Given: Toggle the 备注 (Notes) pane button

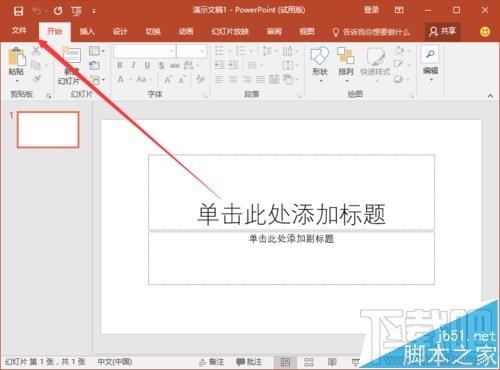Looking at the screenshot, I should point(212,362).
